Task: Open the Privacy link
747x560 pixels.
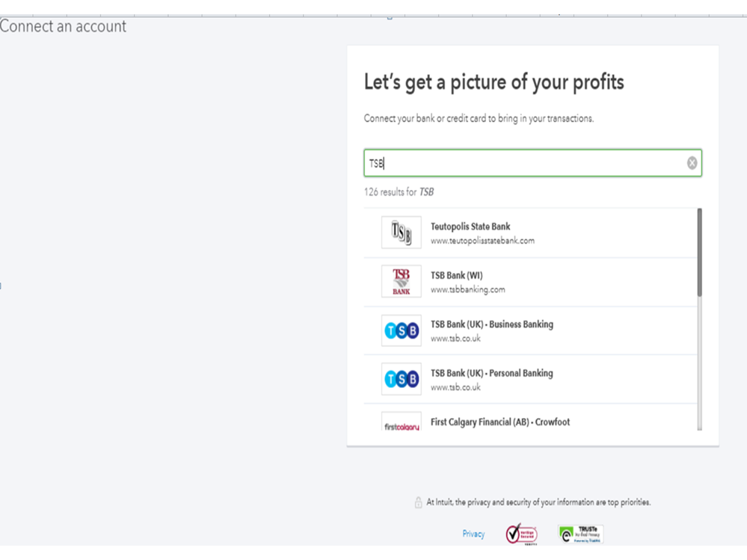Action: coord(473,534)
